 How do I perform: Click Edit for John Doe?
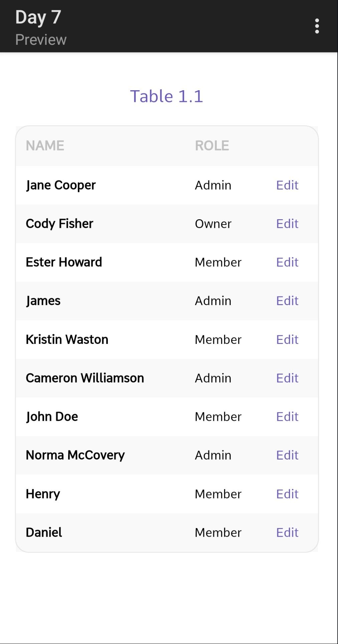tap(287, 417)
